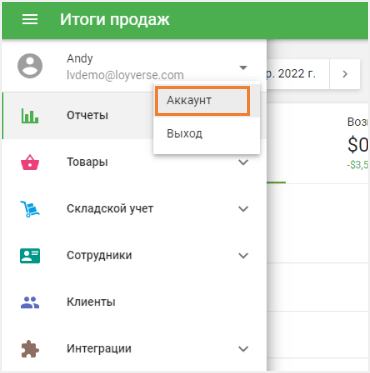
Task: Click the green Отчеты chart icon
Action: pyautogui.click(x=30, y=115)
